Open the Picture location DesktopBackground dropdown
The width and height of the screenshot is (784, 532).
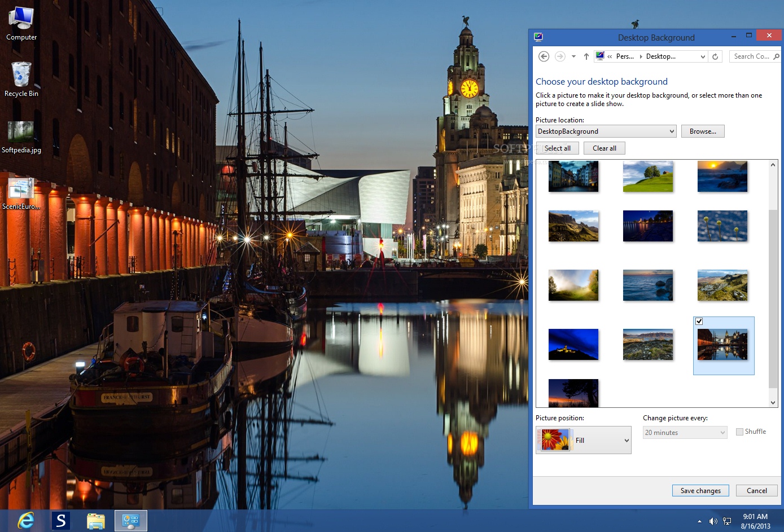point(606,131)
